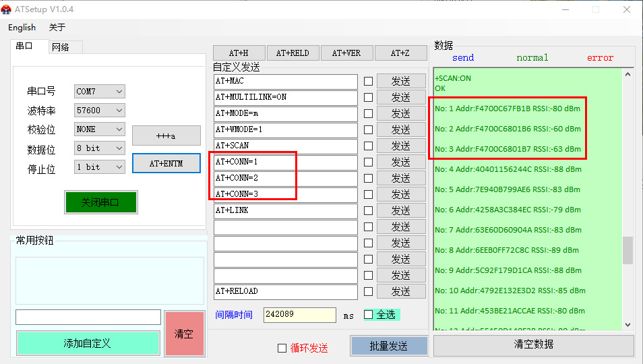Screen dimensions: 643x364
Task: Toggle the 循环发送 checkbox
Action: (282, 348)
